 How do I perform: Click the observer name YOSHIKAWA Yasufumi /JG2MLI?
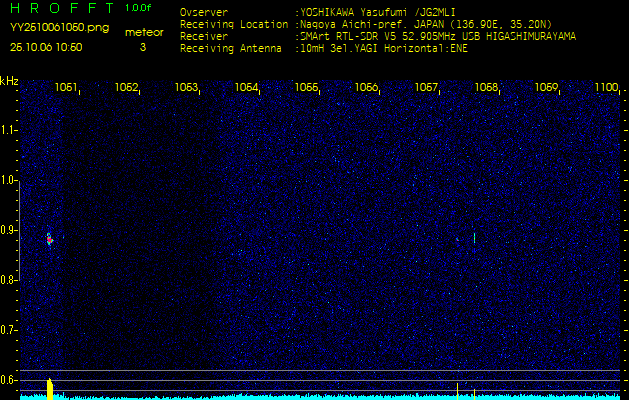coord(377,12)
